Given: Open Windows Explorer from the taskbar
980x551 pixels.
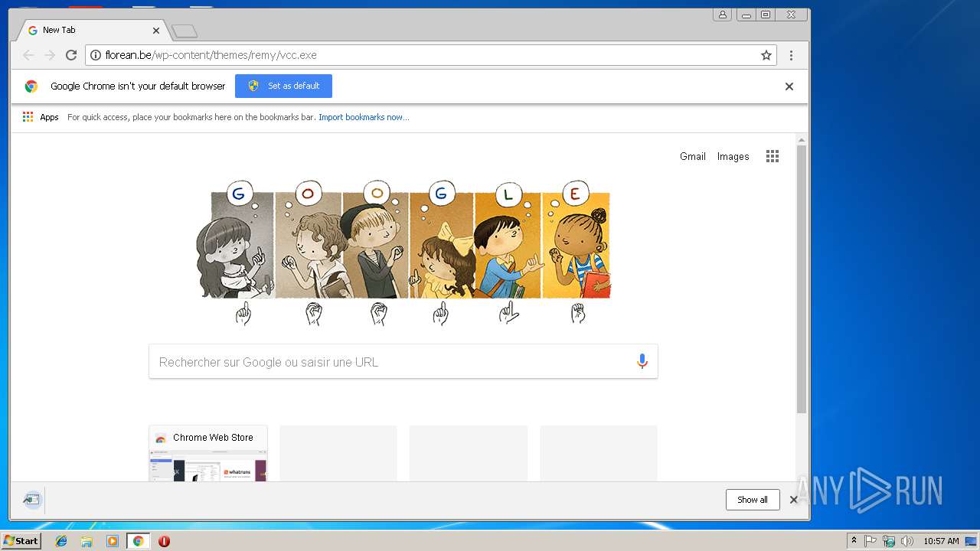Looking at the screenshot, I should [x=87, y=541].
